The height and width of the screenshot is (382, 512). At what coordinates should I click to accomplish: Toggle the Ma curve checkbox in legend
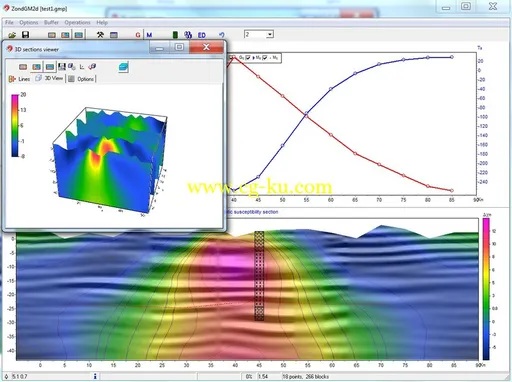[248, 58]
